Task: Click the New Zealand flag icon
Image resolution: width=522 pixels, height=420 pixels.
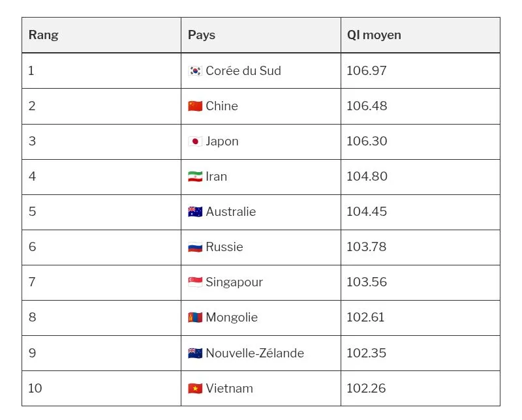Action: tap(195, 353)
